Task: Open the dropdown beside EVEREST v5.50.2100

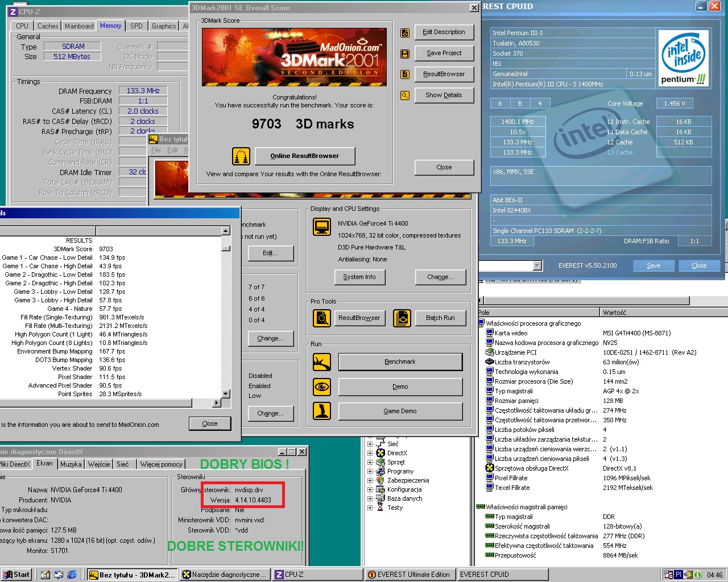Action: [537, 265]
